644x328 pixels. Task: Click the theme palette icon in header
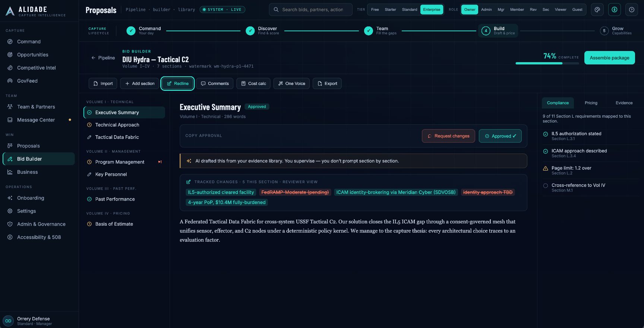tap(597, 10)
